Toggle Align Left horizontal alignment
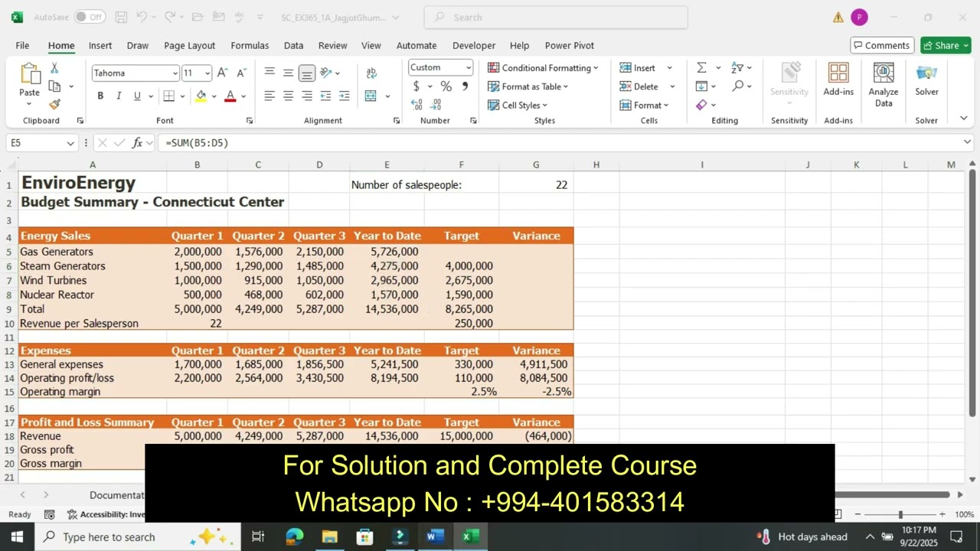Viewport: 980px width, 551px height. point(269,96)
